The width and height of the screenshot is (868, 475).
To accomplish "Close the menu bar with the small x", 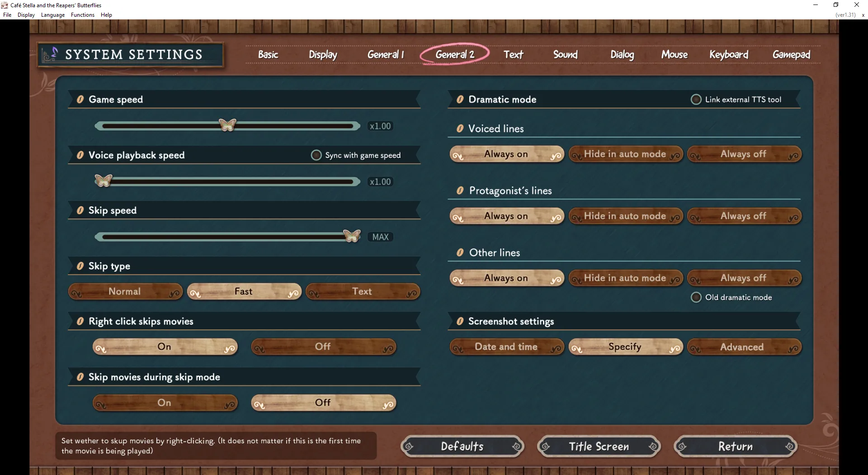I will tap(863, 15).
